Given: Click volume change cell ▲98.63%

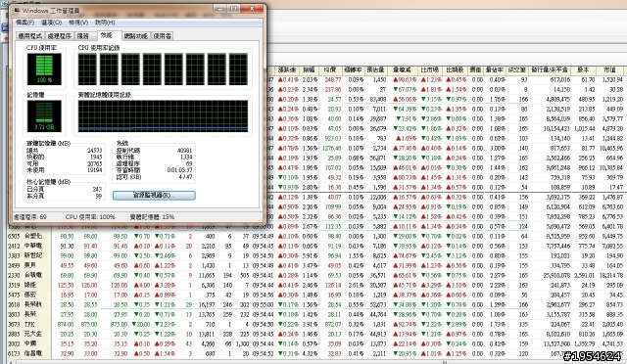Looking at the screenshot, I should point(405,80).
